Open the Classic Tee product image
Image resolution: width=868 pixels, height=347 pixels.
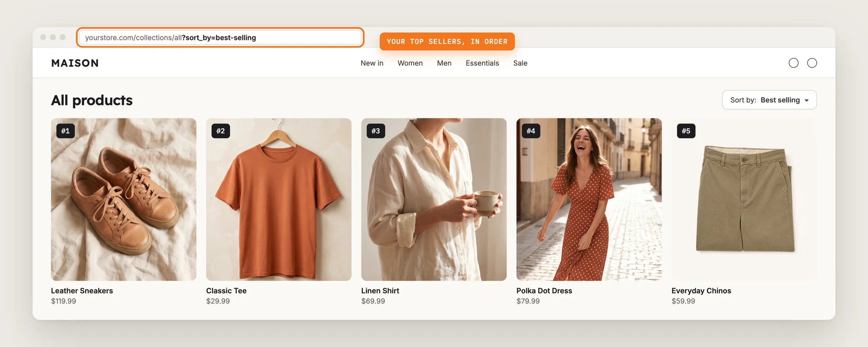click(279, 200)
